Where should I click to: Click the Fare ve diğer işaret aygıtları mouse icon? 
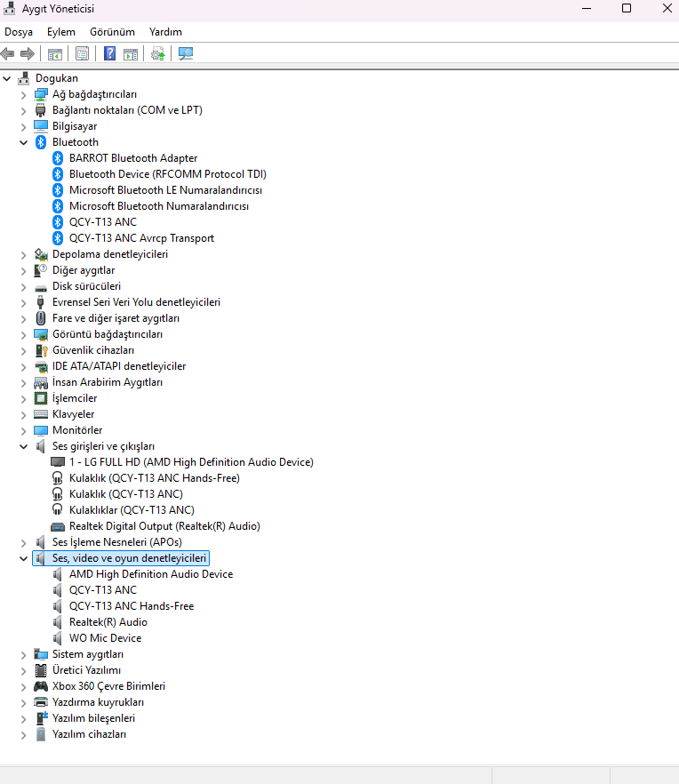[41, 318]
